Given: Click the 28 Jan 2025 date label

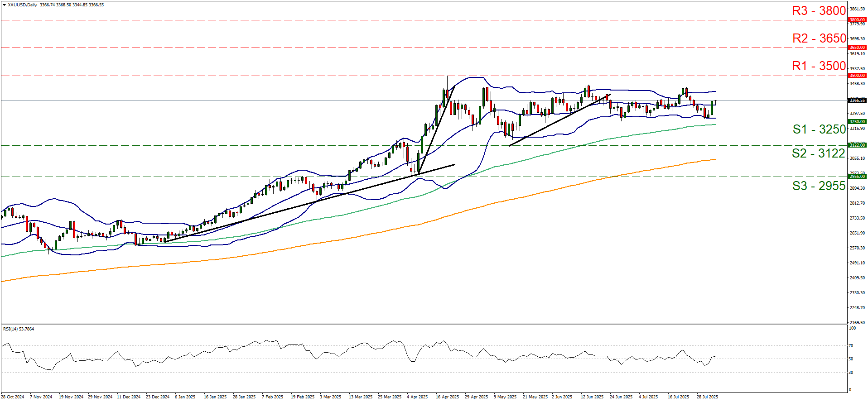Looking at the screenshot, I should tap(244, 397).
